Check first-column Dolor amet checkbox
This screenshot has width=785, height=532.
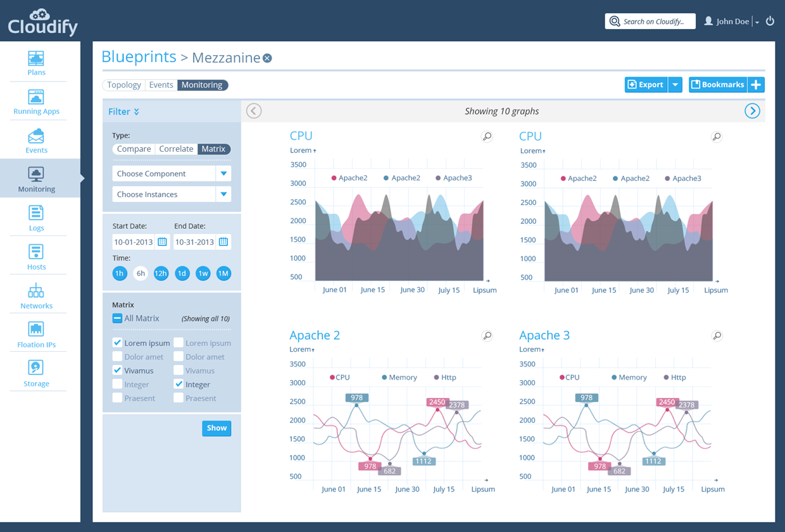[117, 356]
